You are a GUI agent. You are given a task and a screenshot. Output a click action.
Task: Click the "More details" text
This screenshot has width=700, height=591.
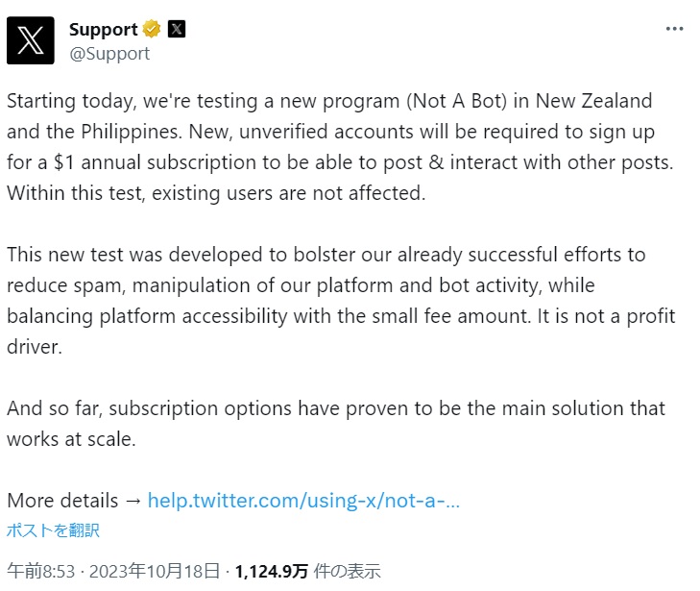pyautogui.click(x=62, y=501)
